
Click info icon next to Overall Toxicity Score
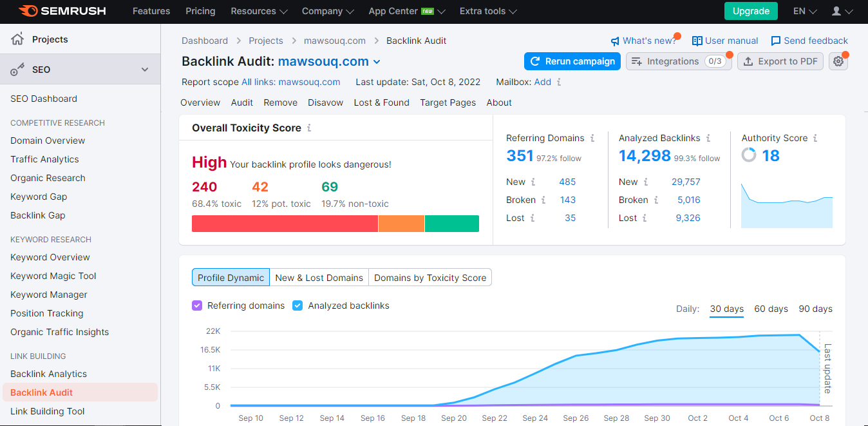309,128
